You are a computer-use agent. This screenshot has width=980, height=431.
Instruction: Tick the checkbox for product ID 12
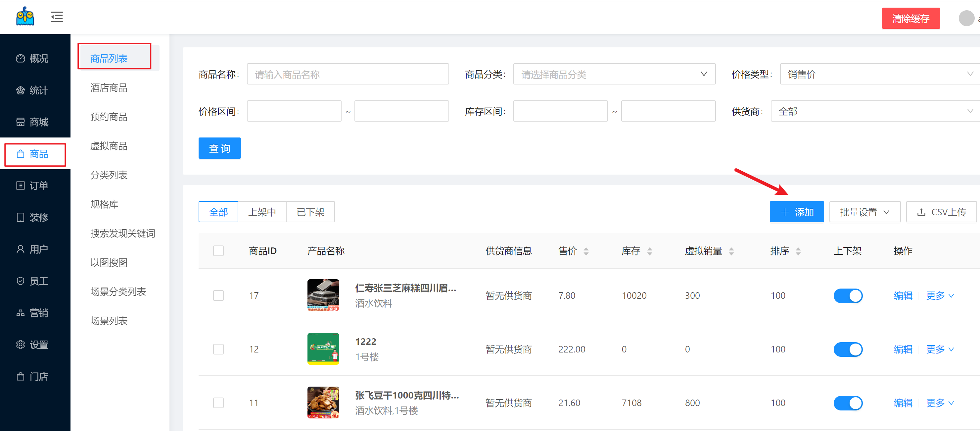[218, 349]
